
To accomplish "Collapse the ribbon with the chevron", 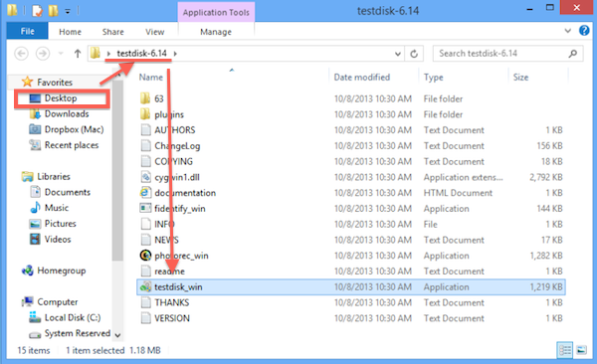I will coord(568,31).
